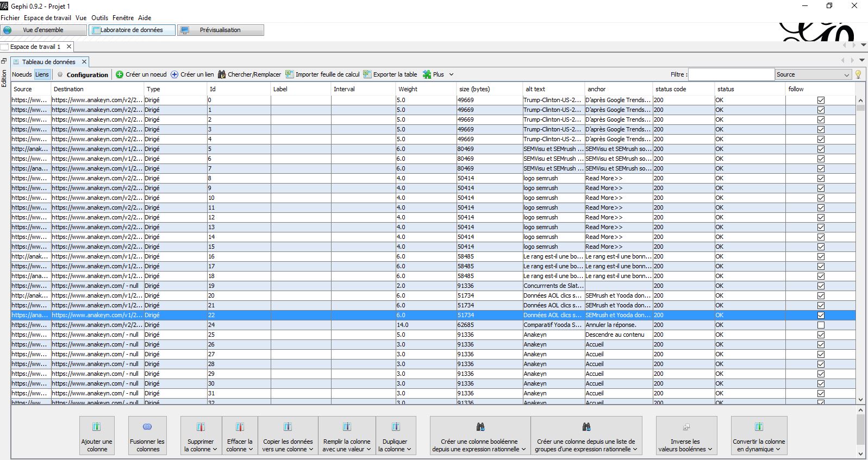Click the Prévisualisation monitor icon

click(185, 30)
